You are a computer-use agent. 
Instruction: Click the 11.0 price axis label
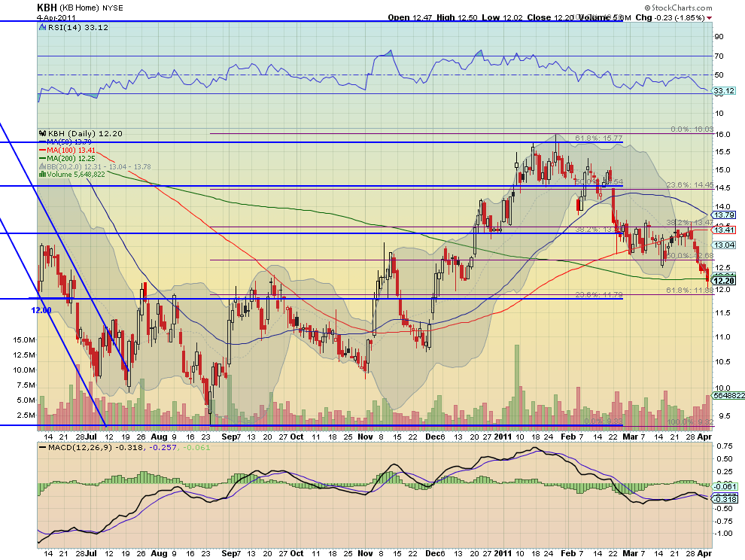click(722, 337)
